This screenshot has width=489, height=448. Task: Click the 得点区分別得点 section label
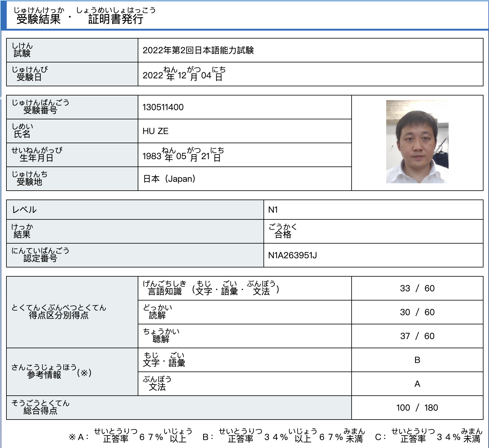58,312
